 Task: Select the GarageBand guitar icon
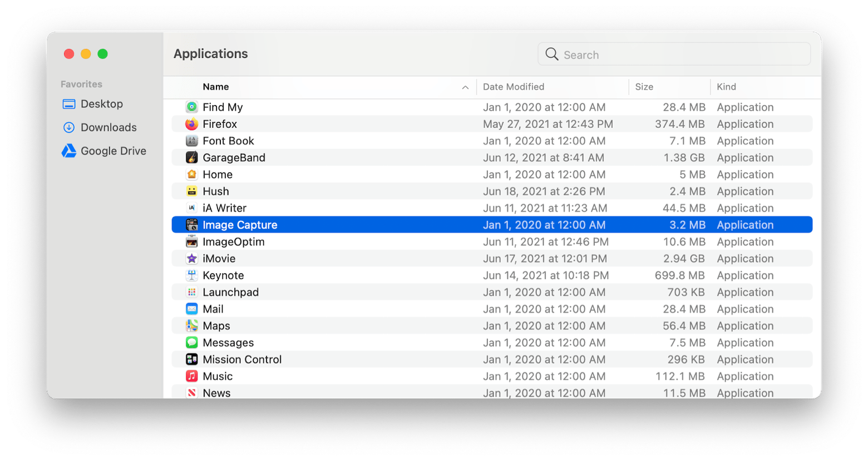click(191, 157)
